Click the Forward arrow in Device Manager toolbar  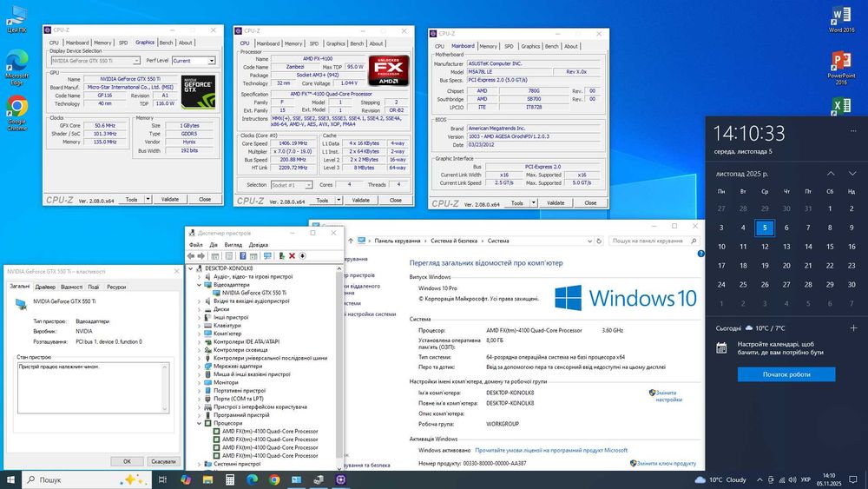pyautogui.click(x=201, y=256)
